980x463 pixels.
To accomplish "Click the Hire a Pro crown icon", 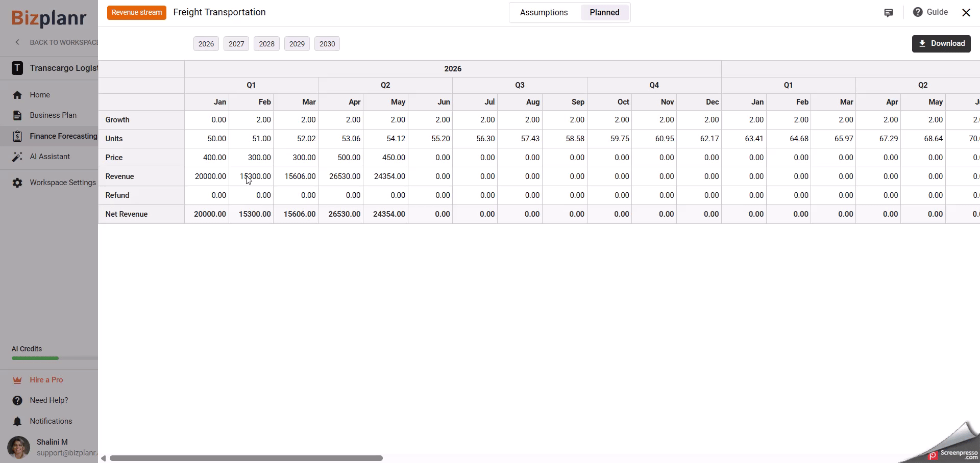I will 17,380.
